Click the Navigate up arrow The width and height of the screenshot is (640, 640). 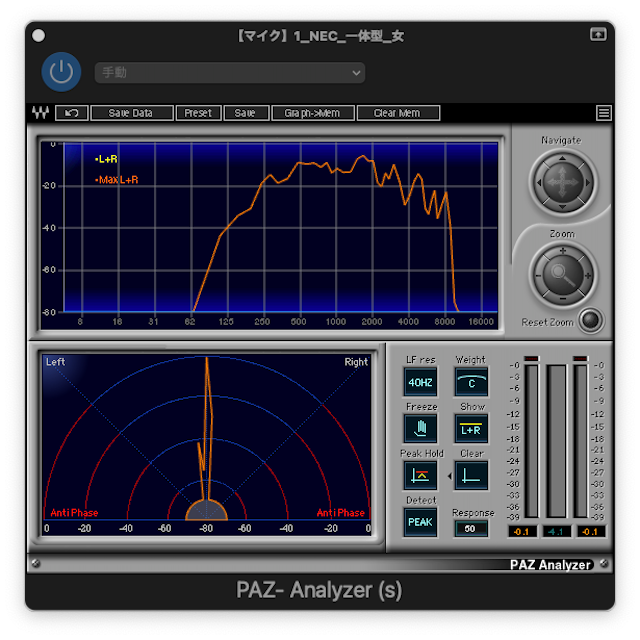562,158
